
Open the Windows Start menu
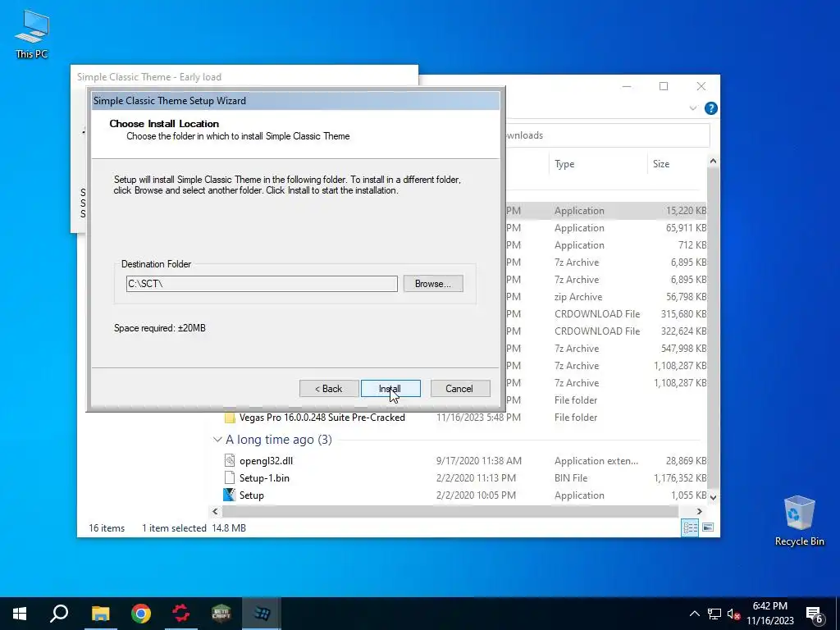pos(20,614)
